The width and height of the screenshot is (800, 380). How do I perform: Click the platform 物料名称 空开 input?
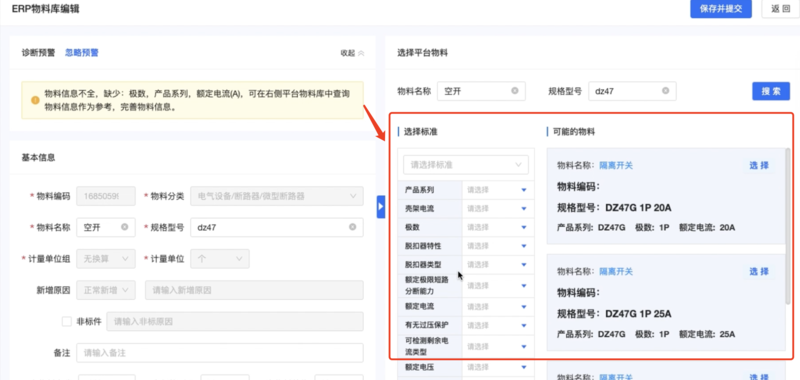[x=481, y=91]
